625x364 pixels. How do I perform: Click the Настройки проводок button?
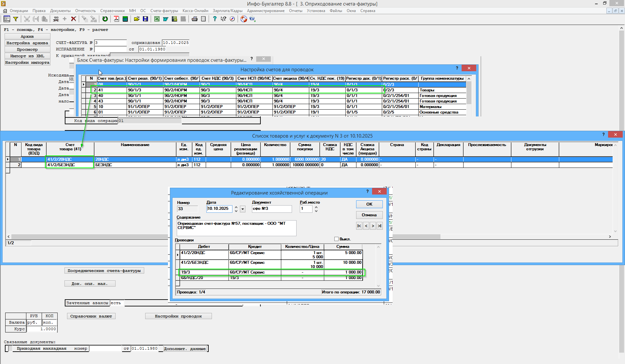178,316
